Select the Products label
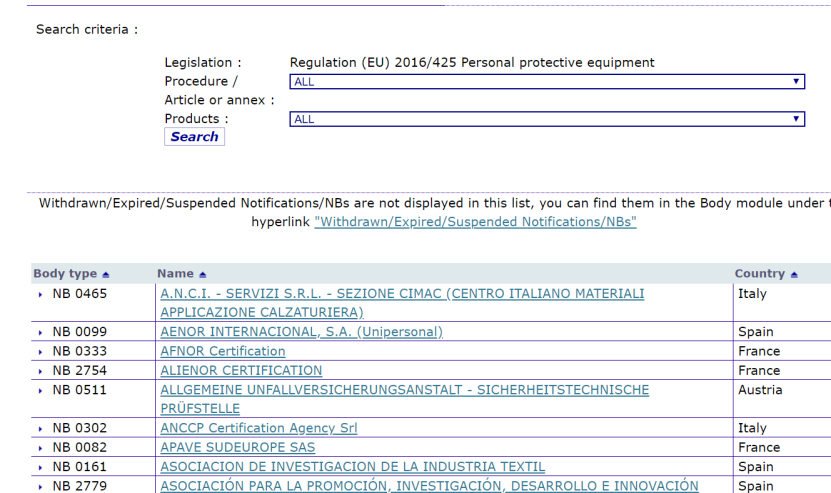 [196, 119]
